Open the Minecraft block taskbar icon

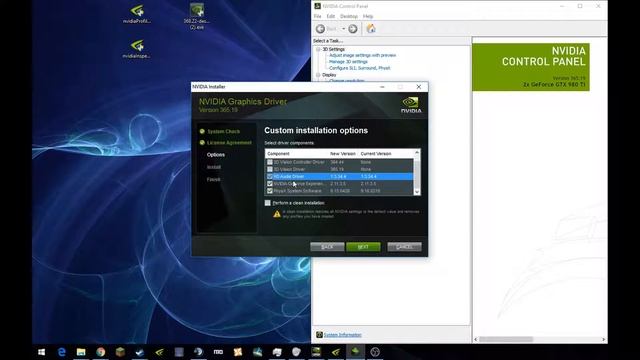pos(120,352)
